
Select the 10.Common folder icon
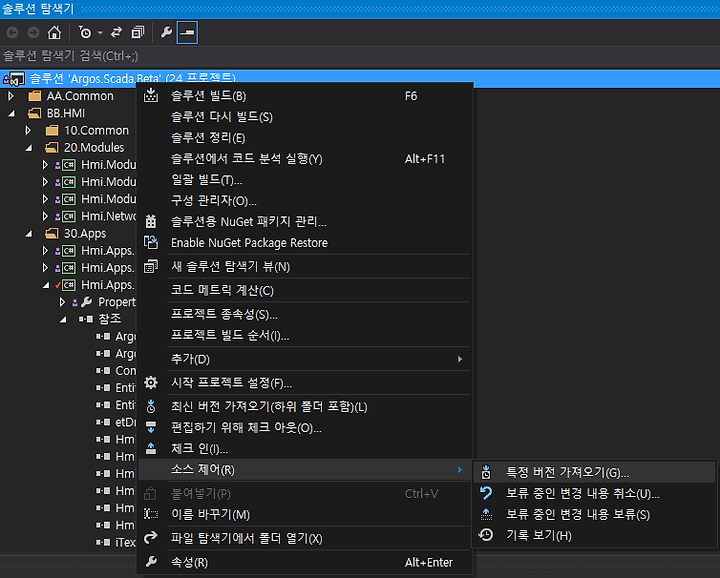(x=52, y=130)
